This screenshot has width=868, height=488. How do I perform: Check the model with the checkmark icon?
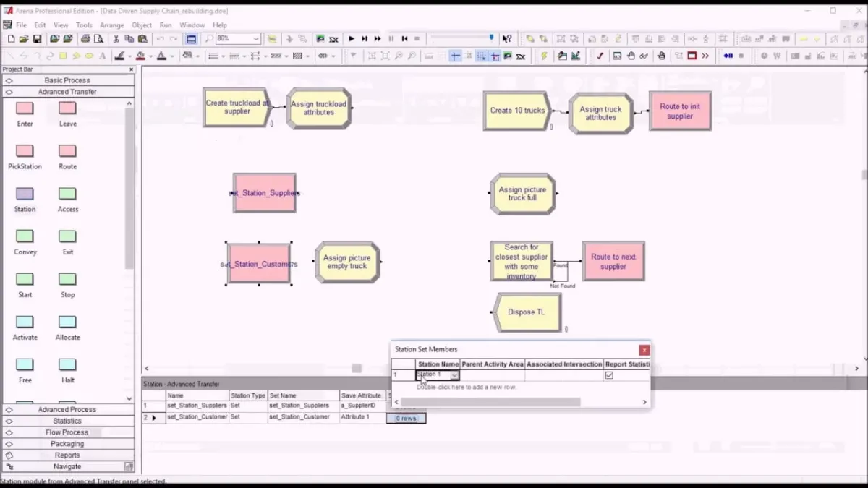click(x=600, y=56)
